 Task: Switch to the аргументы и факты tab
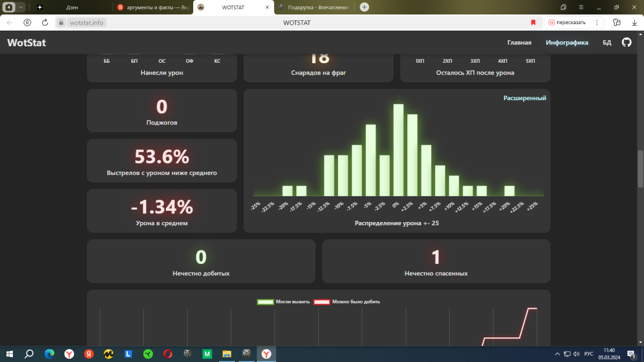pos(153,8)
